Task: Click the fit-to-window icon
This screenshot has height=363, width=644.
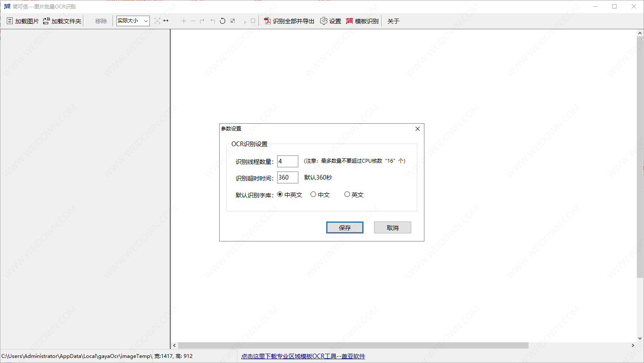Action: [157, 21]
